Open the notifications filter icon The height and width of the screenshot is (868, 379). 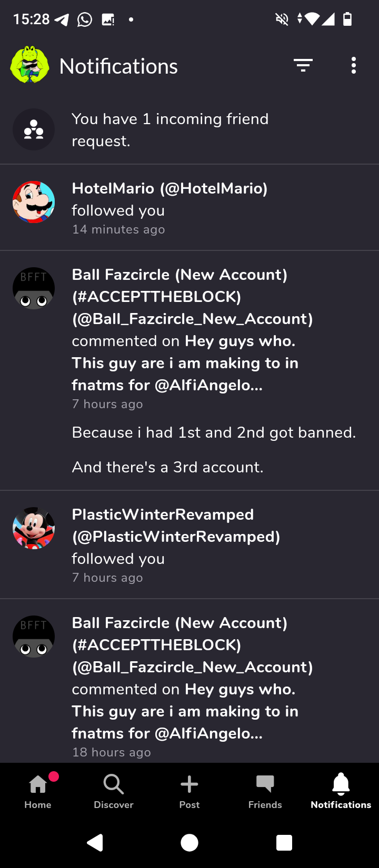pyautogui.click(x=303, y=66)
